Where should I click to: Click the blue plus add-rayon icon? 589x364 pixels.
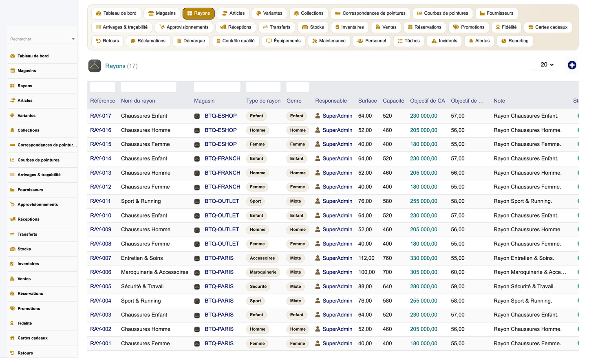click(572, 65)
